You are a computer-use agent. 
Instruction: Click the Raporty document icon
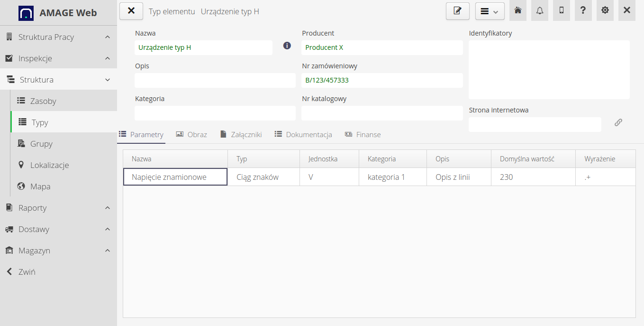(x=9, y=207)
